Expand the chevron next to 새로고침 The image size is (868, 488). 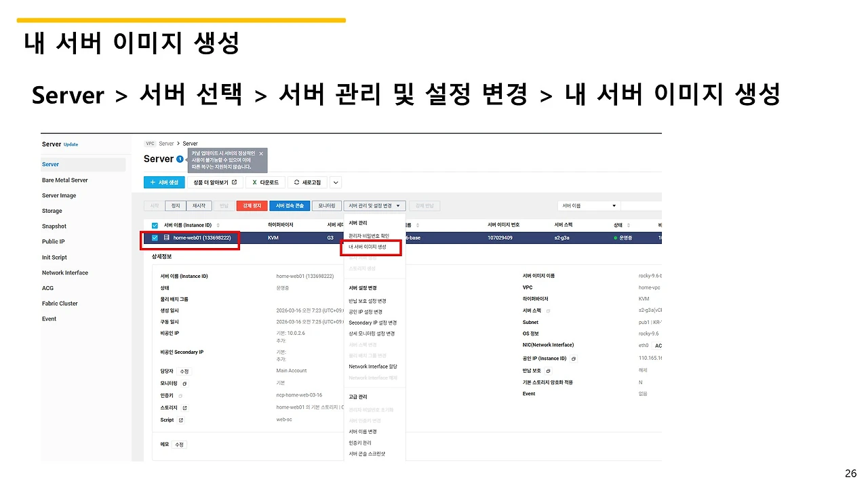[x=334, y=182]
